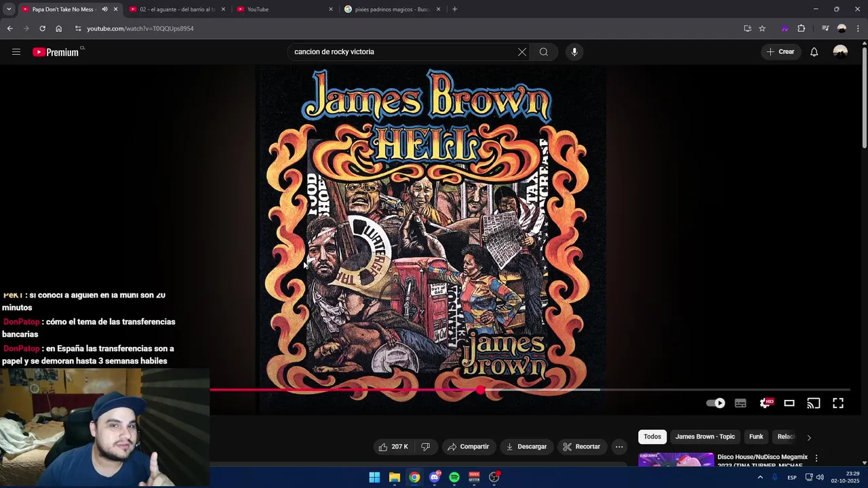Open Voicemeeter from the taskbar
868x488 pixels.
(x=474, y=477)
